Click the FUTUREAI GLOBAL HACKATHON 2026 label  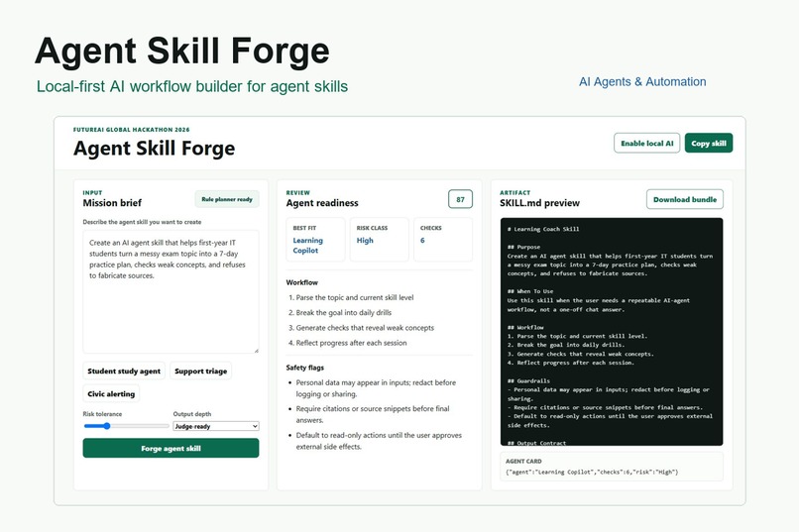click(x=131, y=130)
